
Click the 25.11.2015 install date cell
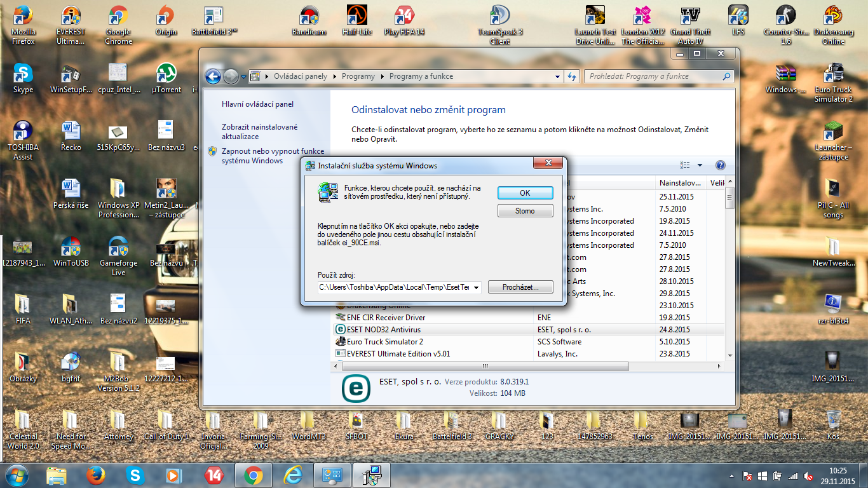tap(676, 197)
